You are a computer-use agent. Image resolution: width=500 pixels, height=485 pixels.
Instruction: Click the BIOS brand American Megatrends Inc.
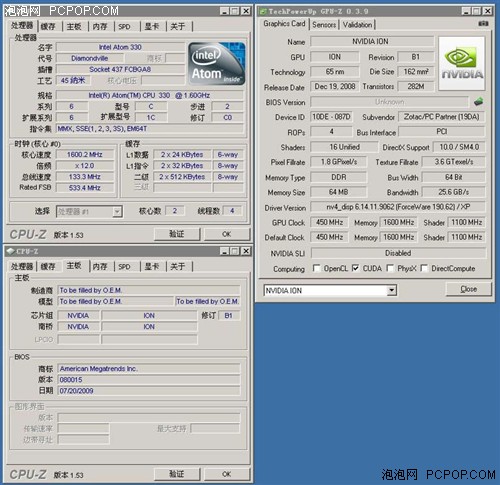click(x=149, y=368)
